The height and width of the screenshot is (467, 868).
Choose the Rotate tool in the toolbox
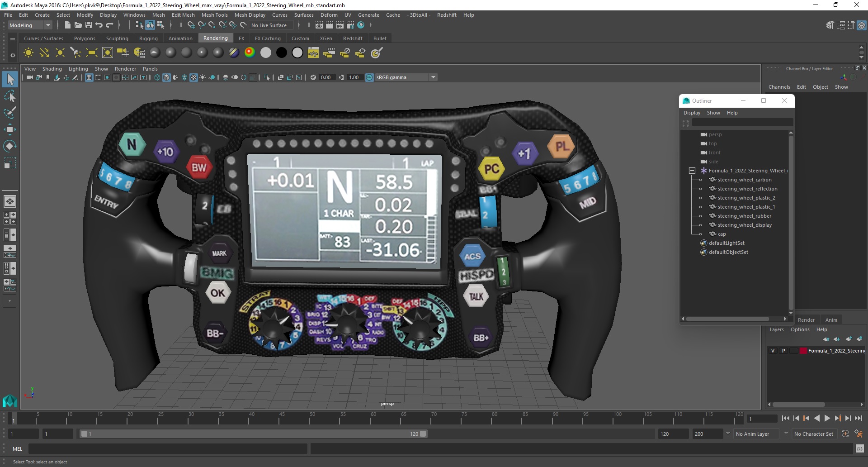pyautogui.click(x=10, y=146)
